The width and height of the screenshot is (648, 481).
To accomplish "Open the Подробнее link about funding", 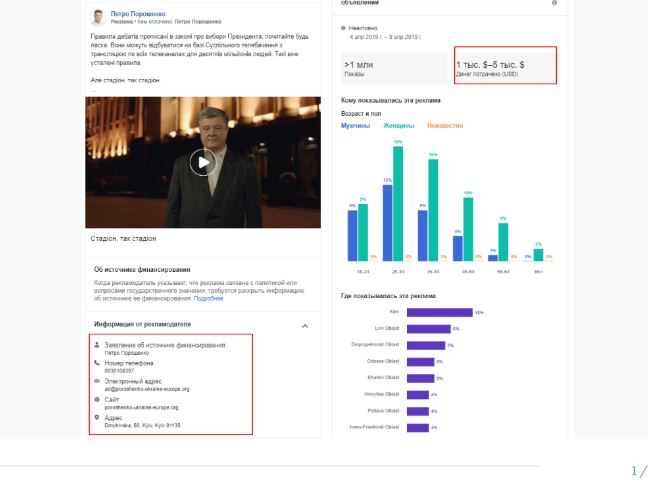I will coord(208,298).
